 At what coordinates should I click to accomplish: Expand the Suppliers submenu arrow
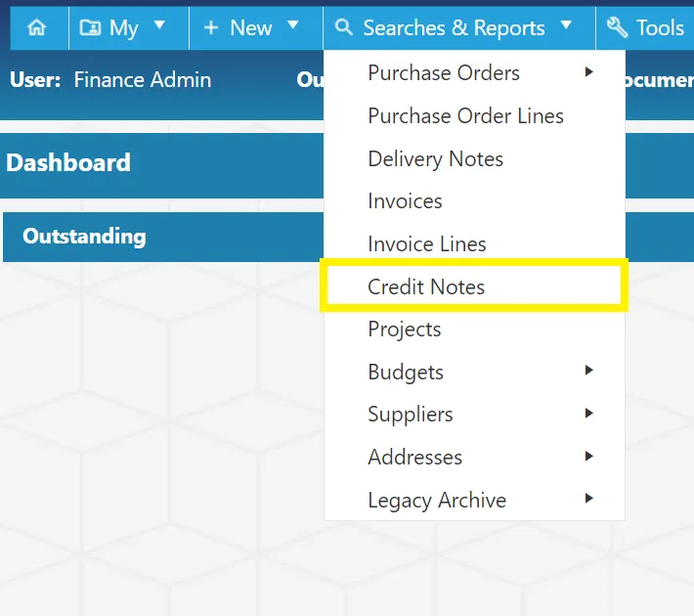(x=588, y=413)
